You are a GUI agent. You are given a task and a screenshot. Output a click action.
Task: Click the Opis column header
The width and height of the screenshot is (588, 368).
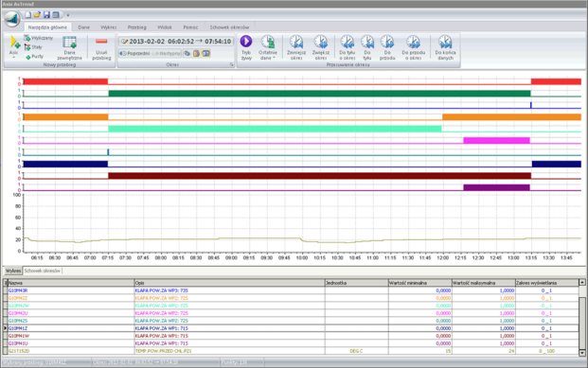[229, 283]
